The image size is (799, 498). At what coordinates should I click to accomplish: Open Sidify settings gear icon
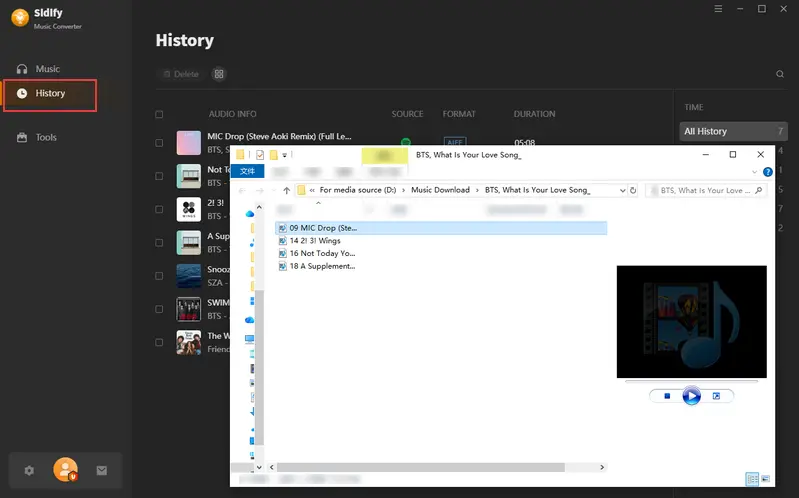(29, 470)
